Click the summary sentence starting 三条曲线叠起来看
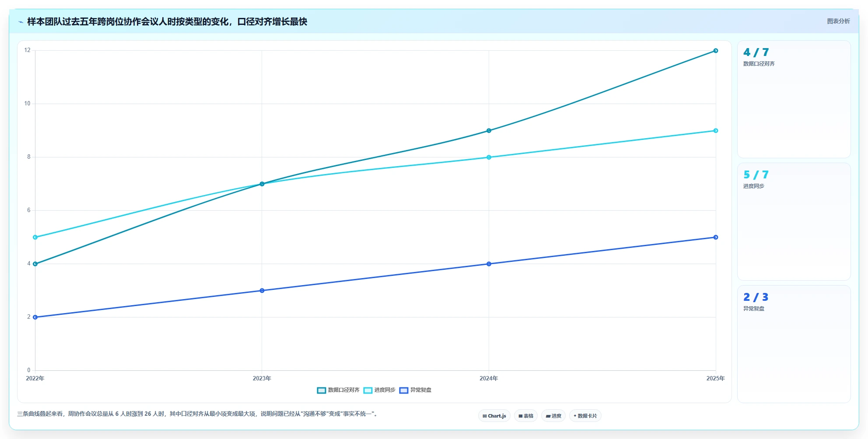 197,414
